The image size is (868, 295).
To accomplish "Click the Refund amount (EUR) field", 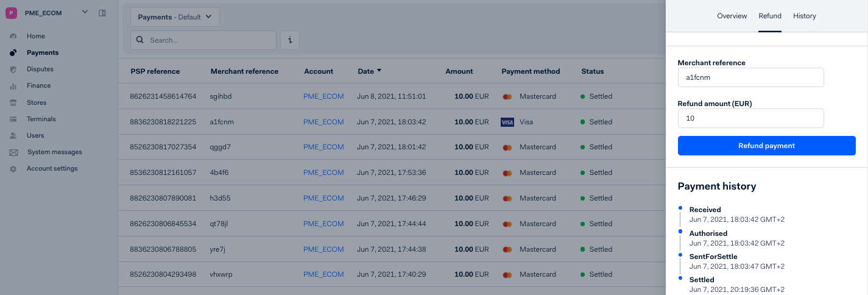I will coord(750,118).
